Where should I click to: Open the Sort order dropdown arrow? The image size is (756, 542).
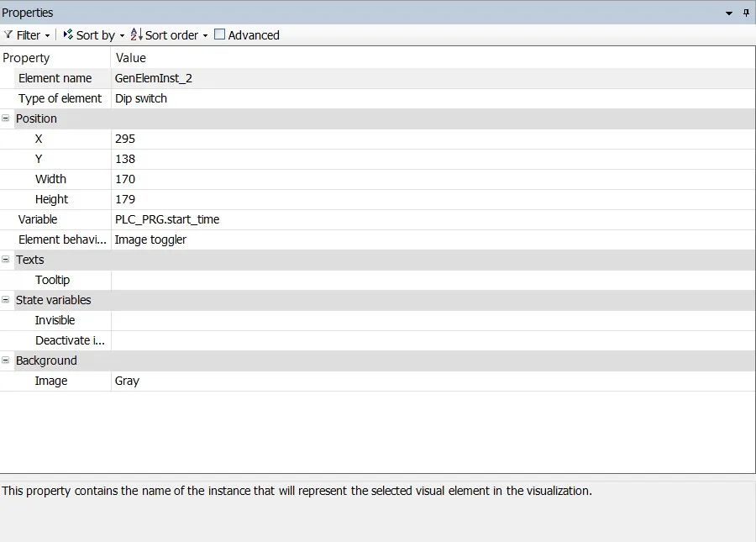(x=205, y=35)
